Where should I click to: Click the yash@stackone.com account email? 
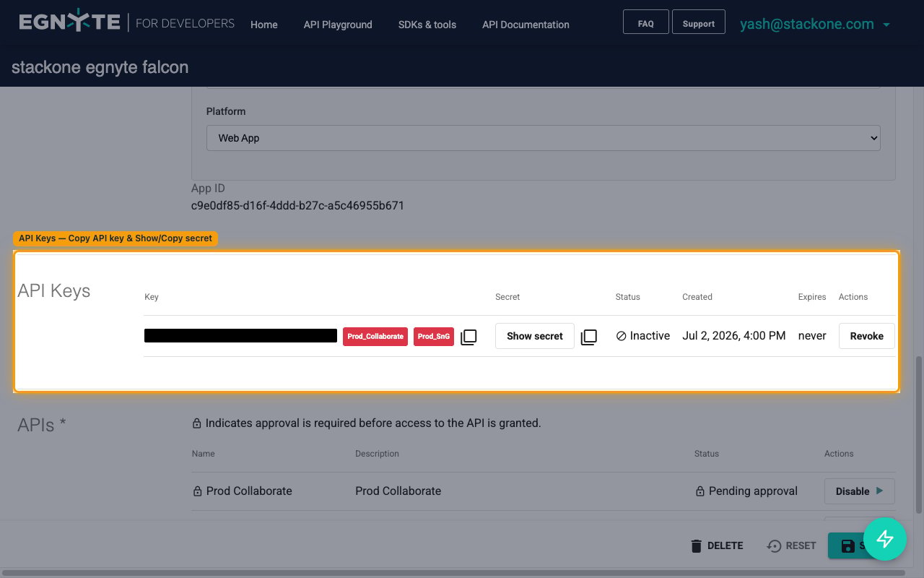pyautogui.click(x=807, y=24)
